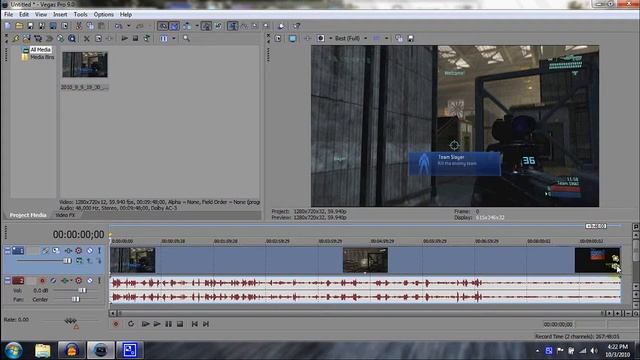
Task: Toggle Automatic Crossfades in the toolbar
Action: (x=174, y=26)
